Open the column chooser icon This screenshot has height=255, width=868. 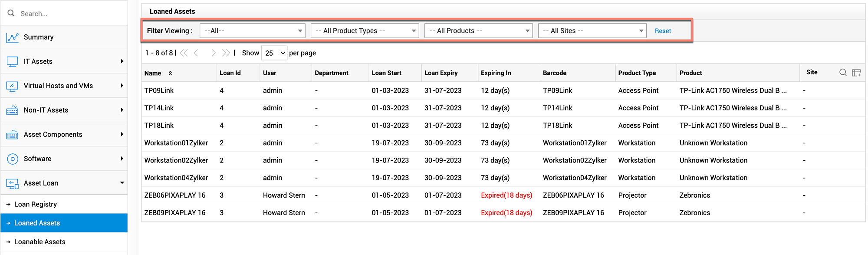click(x=856, y=73)
